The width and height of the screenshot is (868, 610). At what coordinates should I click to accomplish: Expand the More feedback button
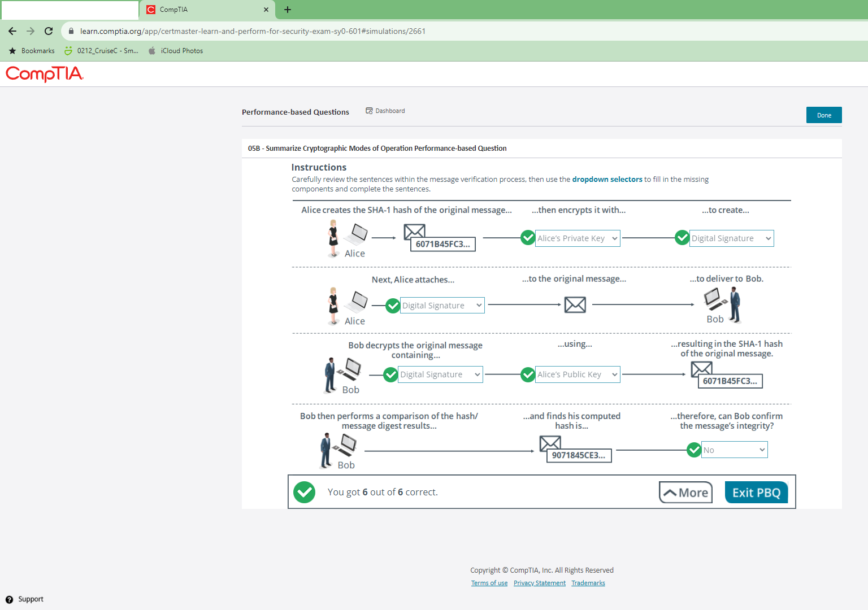685,493
